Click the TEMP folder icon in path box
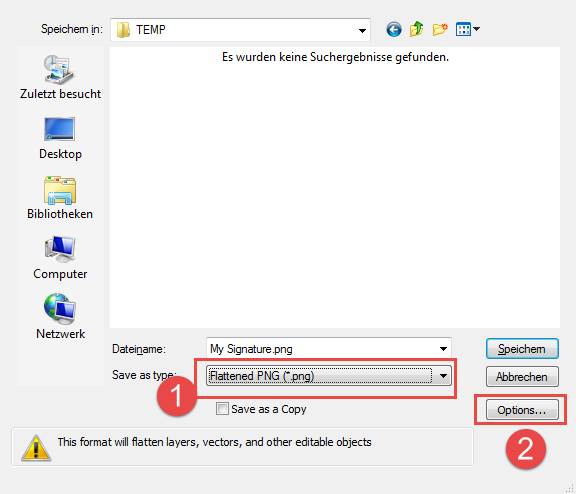This screenshot has width=576, height=494. [x=123, y=30]
